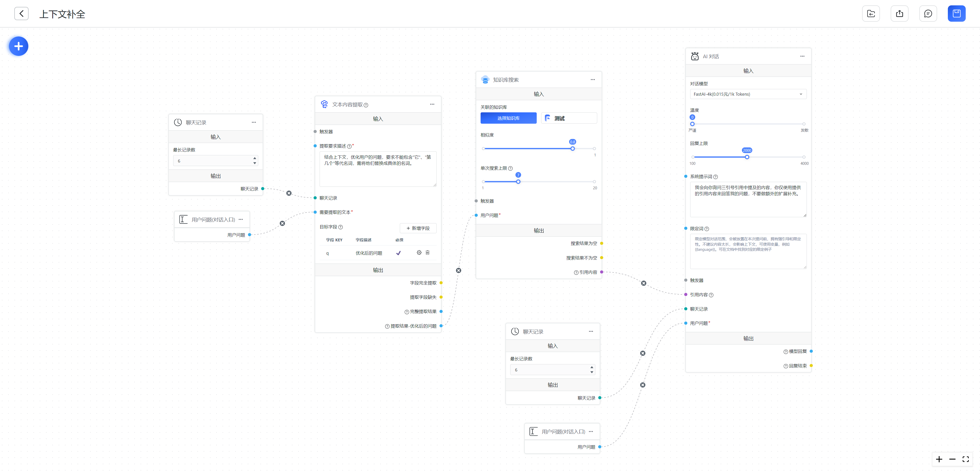The image size is (980, 474).
Task: Increment 最长记录数 in left 聊天记录 node
Action: (254, 158)
